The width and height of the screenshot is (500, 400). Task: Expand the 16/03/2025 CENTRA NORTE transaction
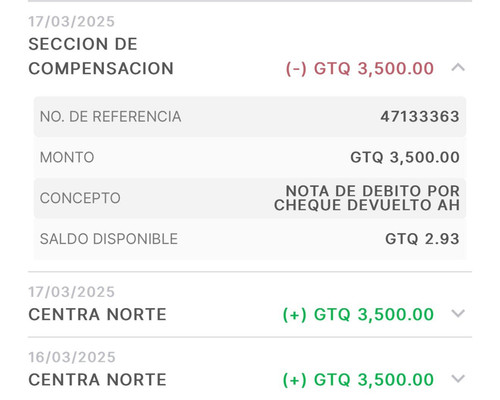tap(458, 379)
